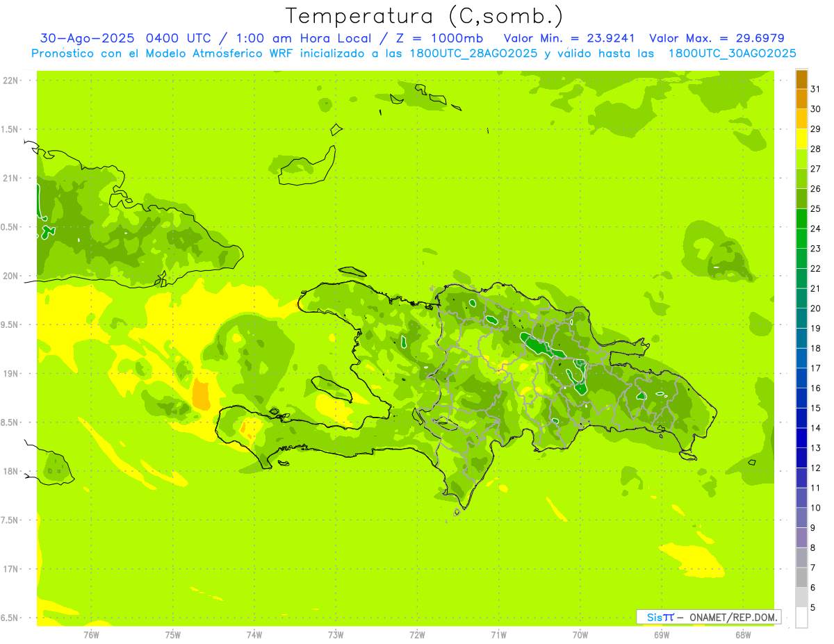Pick the yellow swatch between 28 and 29
Viewport: 834px width, 644px height.
(x=801, y=139)
